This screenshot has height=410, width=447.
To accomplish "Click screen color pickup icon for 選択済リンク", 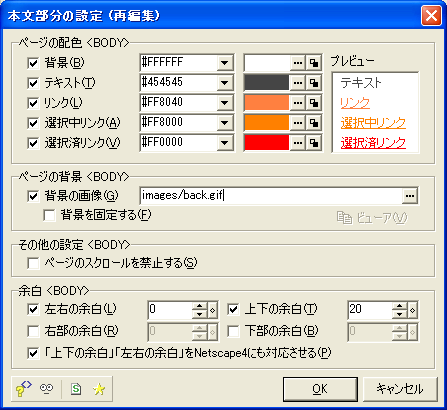I will [x=314, y=143].
